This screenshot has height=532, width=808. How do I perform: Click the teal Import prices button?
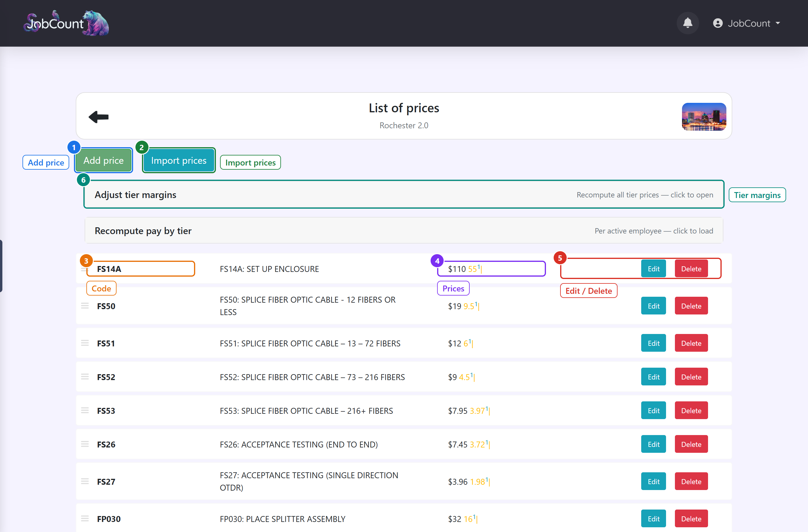tap(179, 160)
